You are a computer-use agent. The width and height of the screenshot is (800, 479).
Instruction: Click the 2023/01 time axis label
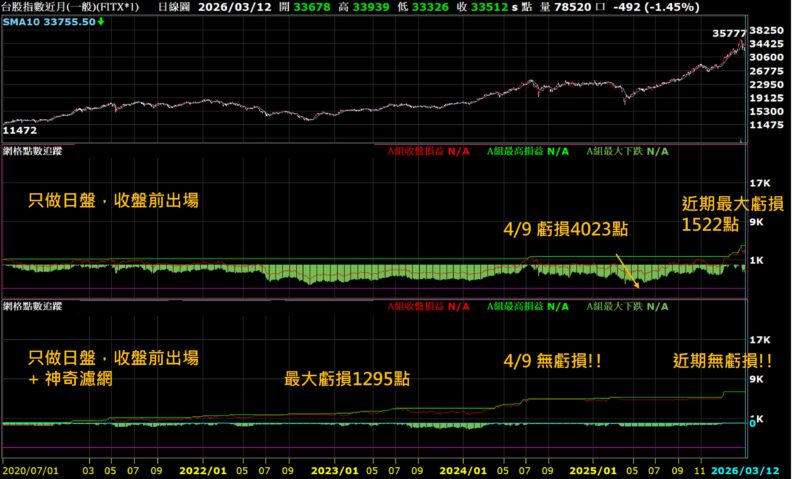[335, 470]
